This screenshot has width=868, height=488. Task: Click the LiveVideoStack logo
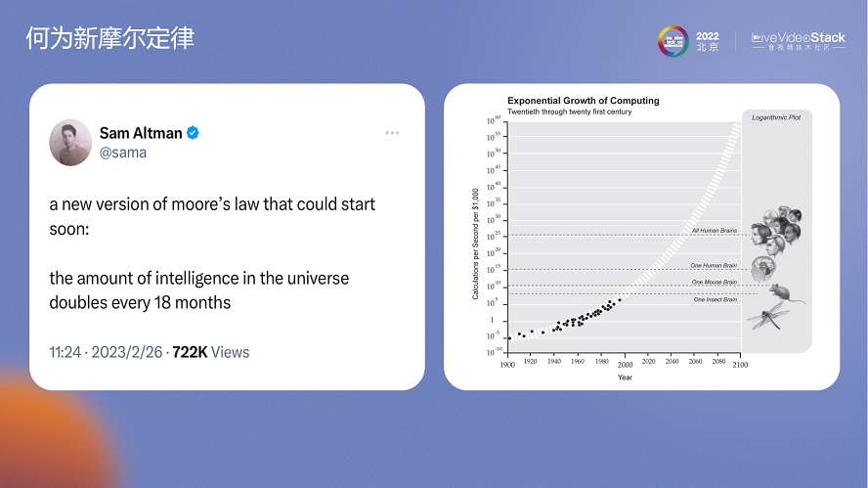pyautogui.click(x=798, y=41)
